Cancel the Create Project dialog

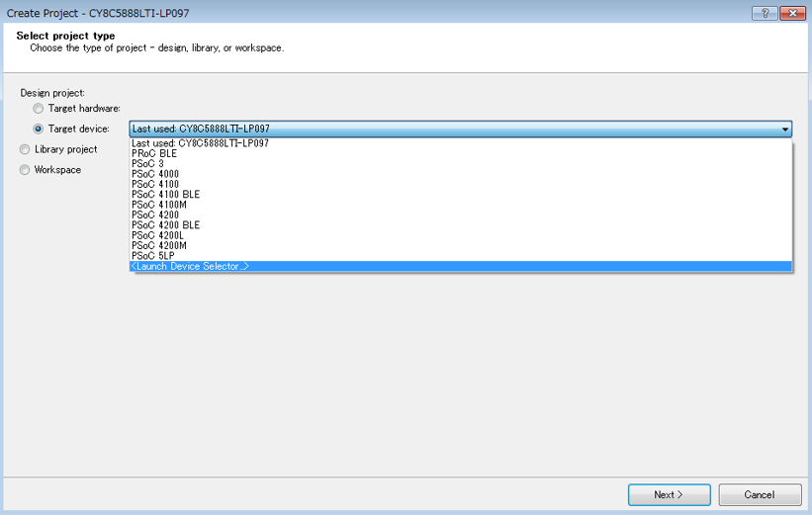coord(760,495)
